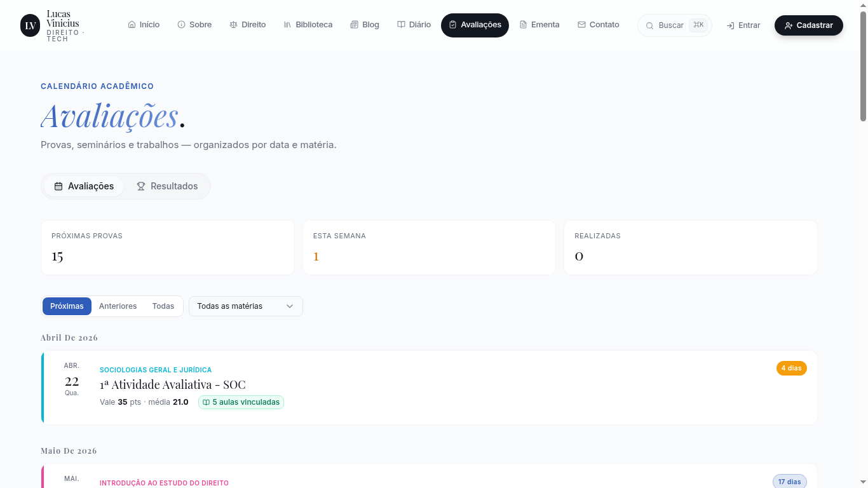Show Todas evaluations filter

pos(163,306)
